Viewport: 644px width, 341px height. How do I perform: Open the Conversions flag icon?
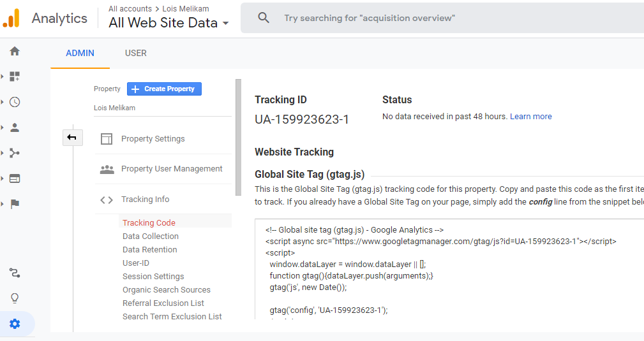pyautogui.click(x=15, y=204)
